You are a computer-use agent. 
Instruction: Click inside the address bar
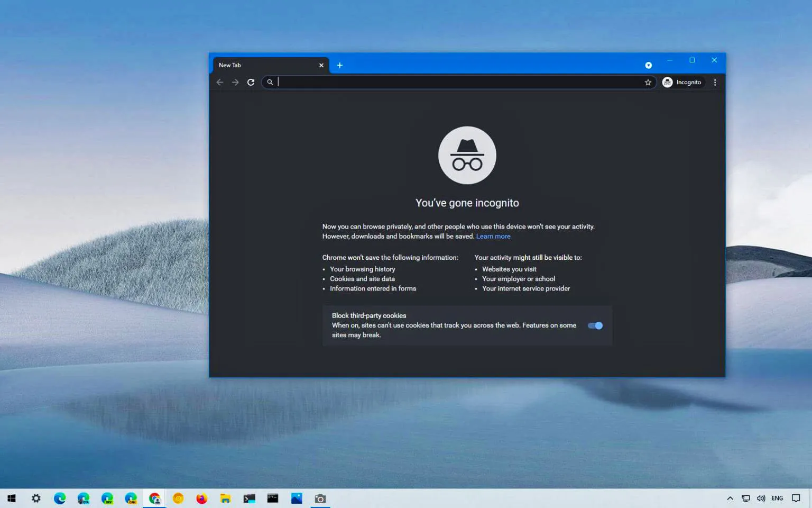click(x=455, y=82)
